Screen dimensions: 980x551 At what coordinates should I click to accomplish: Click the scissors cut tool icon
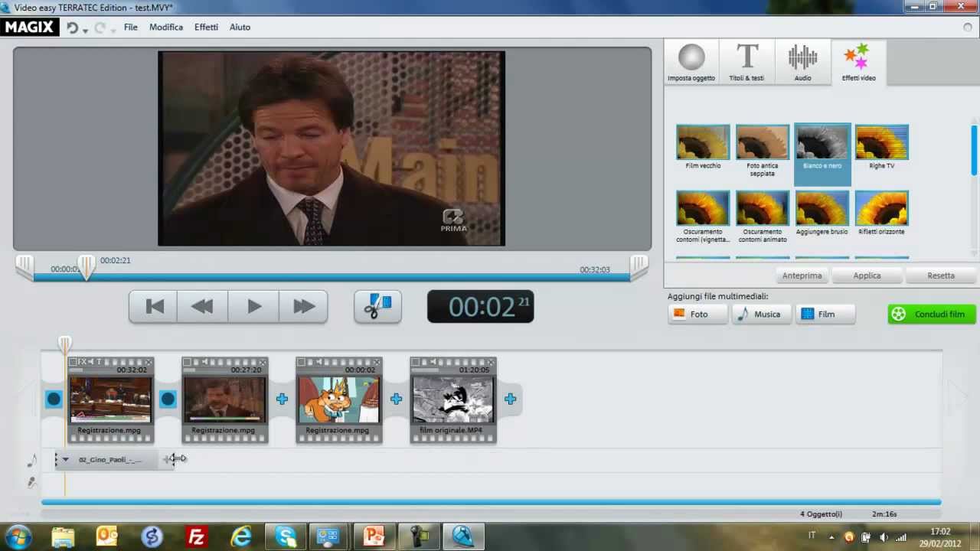pyautogui.click(x=377, y=307)
